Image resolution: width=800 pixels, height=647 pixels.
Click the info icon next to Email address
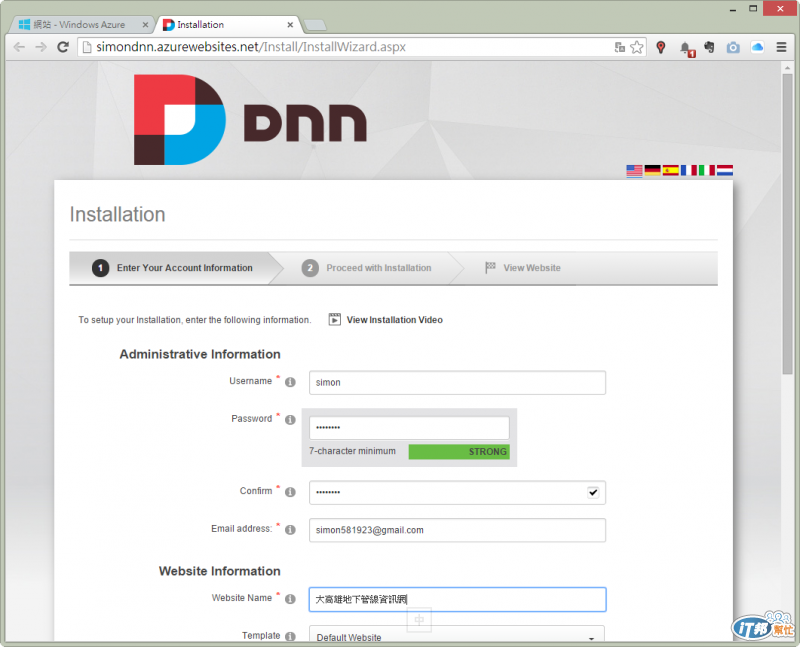coord(290,530)
